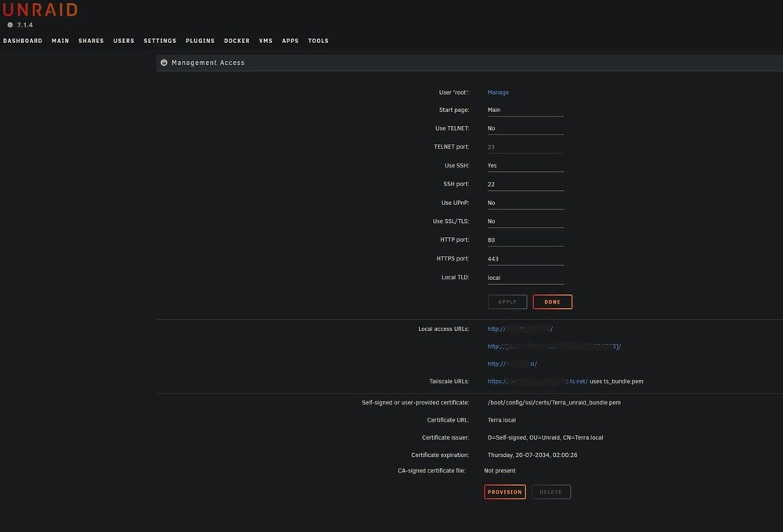This screenshot has width=783, height=532.
Task: Open the Tools tab
Action: [318, 41]
